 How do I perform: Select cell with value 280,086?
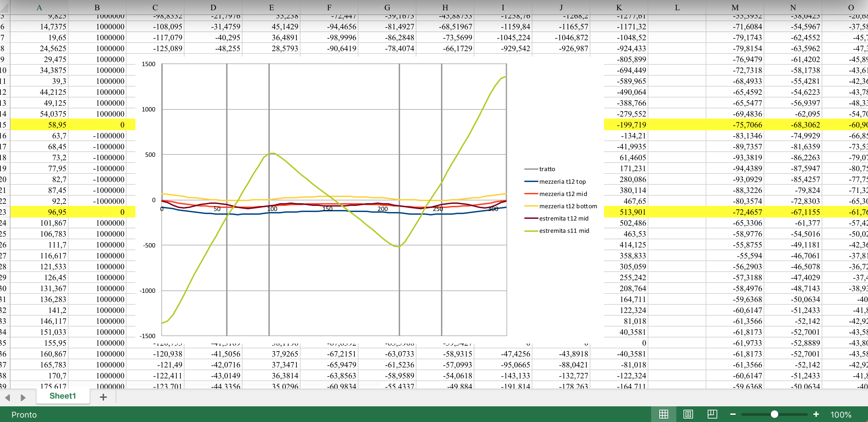coord(626,179)
